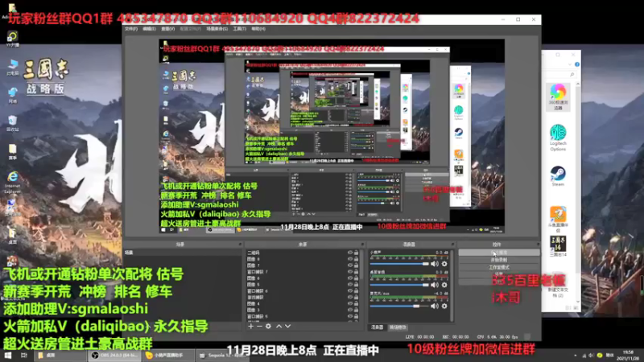Toggle visibility of 图像 4 source

coord(350,304)
